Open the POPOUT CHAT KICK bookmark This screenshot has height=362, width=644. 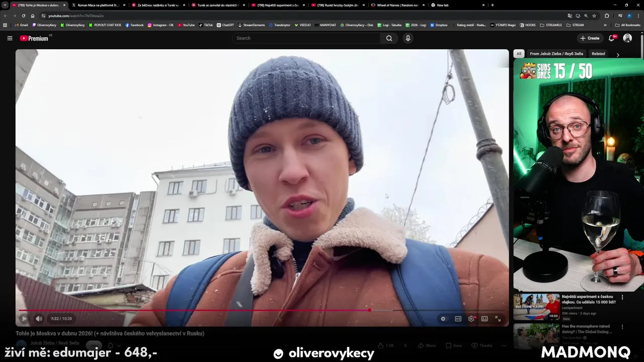click(105, 25)
